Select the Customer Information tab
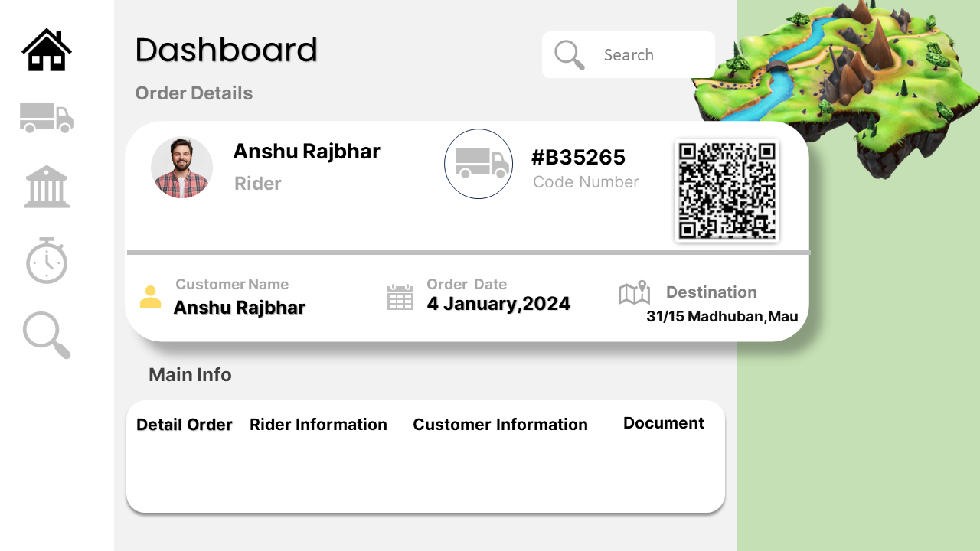Image resolution: width=980 pixels, height=551 pixels. 500,425
